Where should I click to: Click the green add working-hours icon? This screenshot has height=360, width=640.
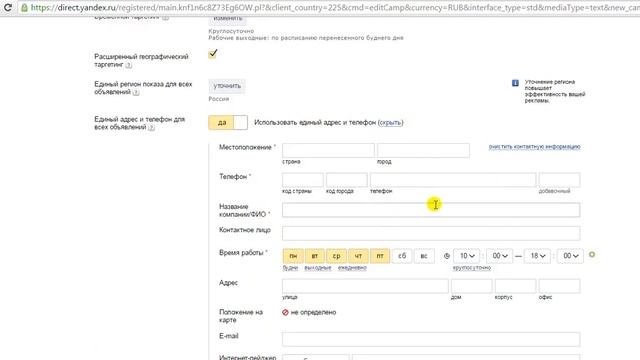(x=592, y=255)
